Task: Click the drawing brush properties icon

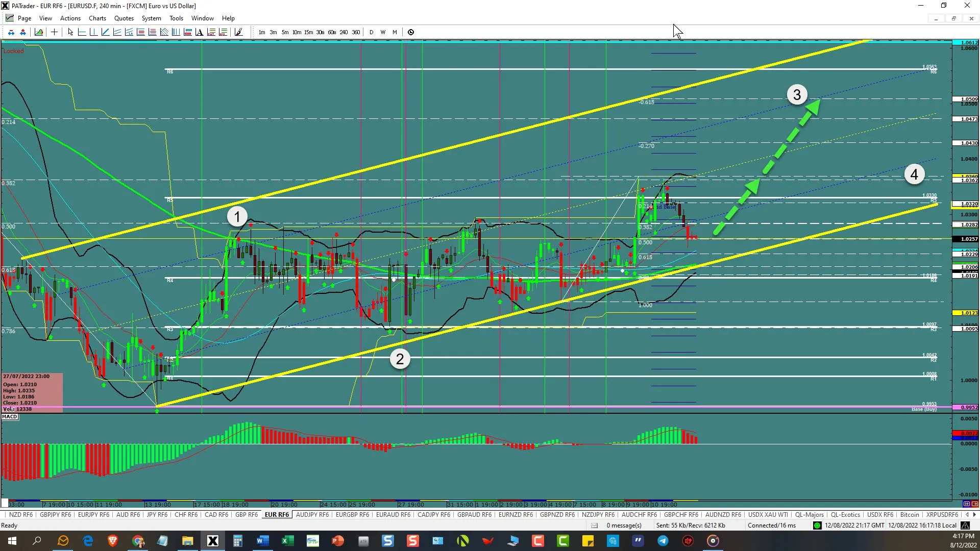Action: click(238, 32)
